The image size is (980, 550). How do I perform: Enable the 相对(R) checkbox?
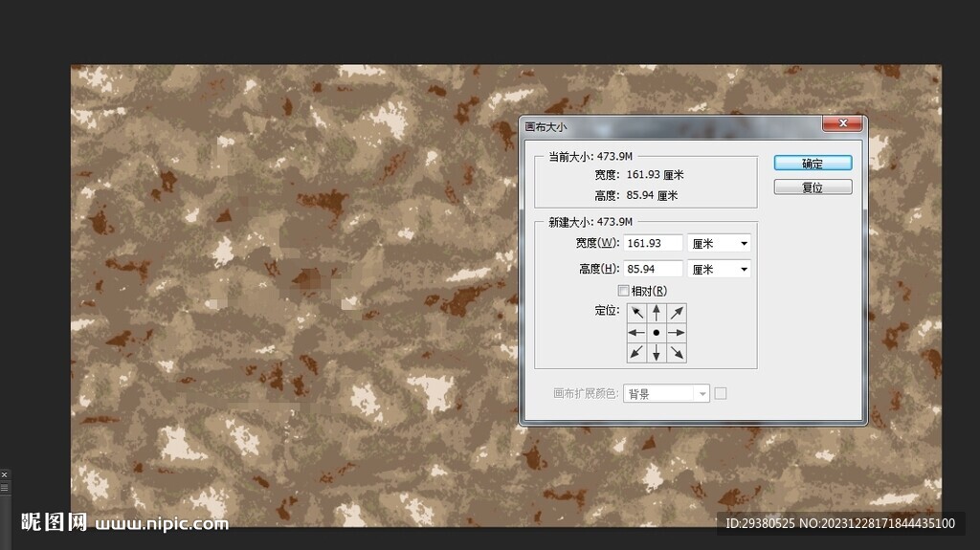(623, 291)
